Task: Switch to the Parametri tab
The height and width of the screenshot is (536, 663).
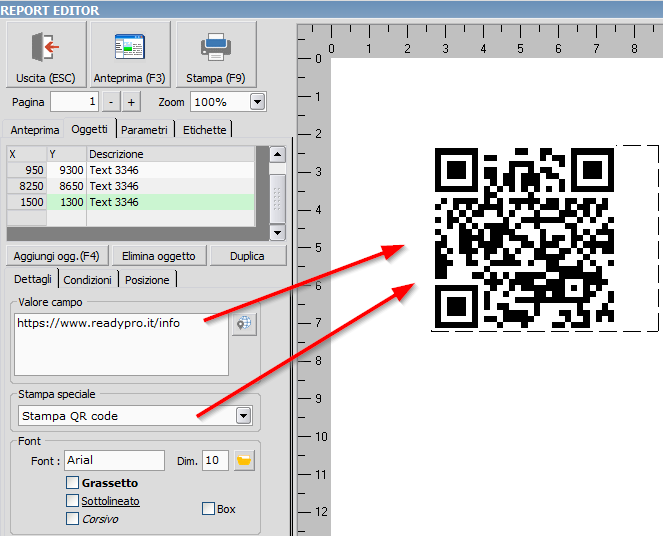Action: coord(145,130)
